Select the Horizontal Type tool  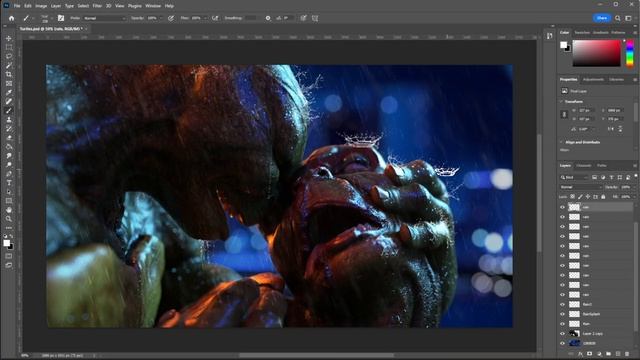point(9,183)
